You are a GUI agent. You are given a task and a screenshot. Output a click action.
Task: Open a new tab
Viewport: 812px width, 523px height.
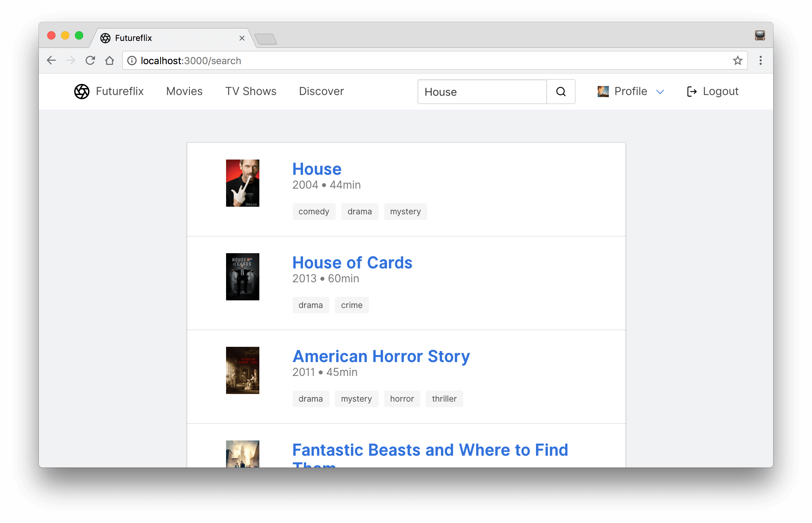(266, 39)
